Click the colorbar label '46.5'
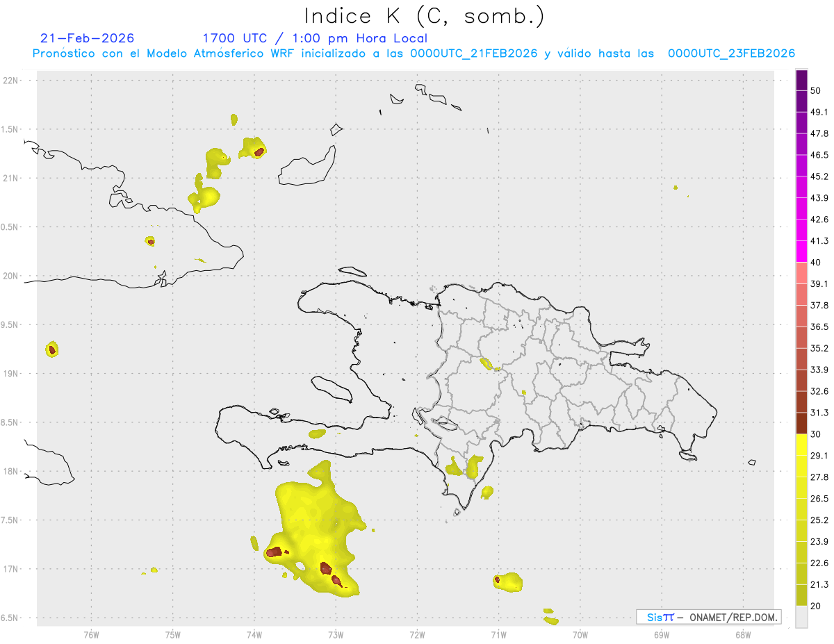This screenshot has width=834, height=644. 819,155
